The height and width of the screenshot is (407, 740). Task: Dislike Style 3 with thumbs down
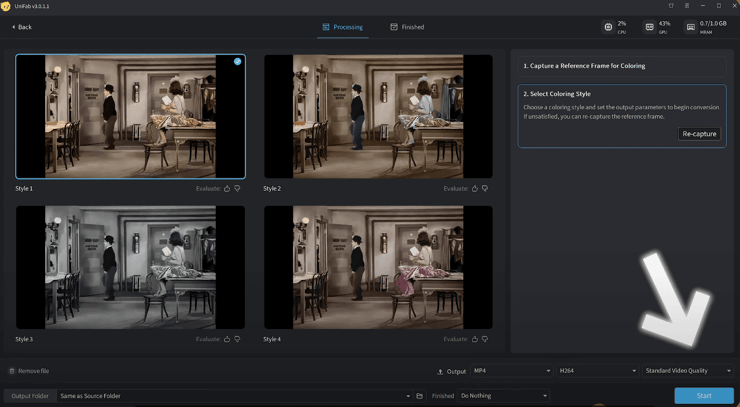tap(237, 339)
